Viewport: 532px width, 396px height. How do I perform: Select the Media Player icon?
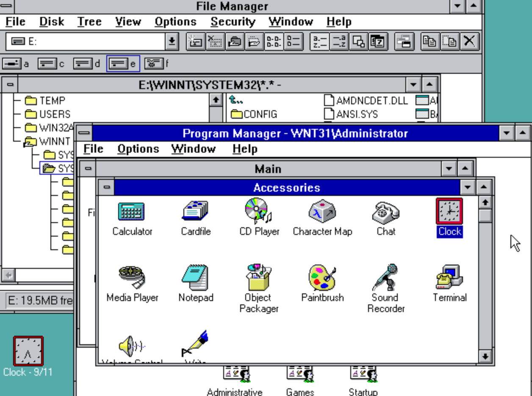(132, 277)
